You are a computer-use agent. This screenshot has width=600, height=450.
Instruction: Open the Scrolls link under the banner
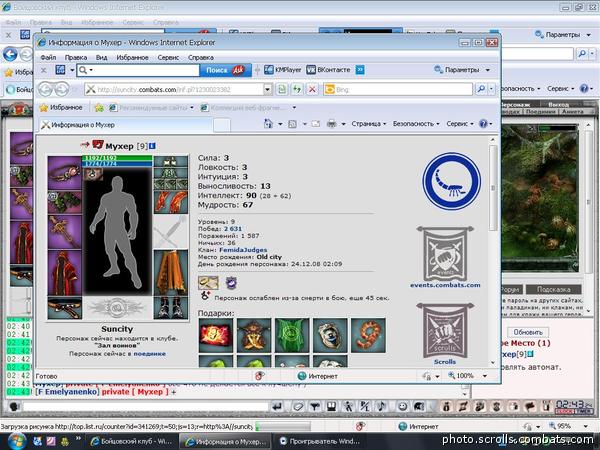click(445, 362)
